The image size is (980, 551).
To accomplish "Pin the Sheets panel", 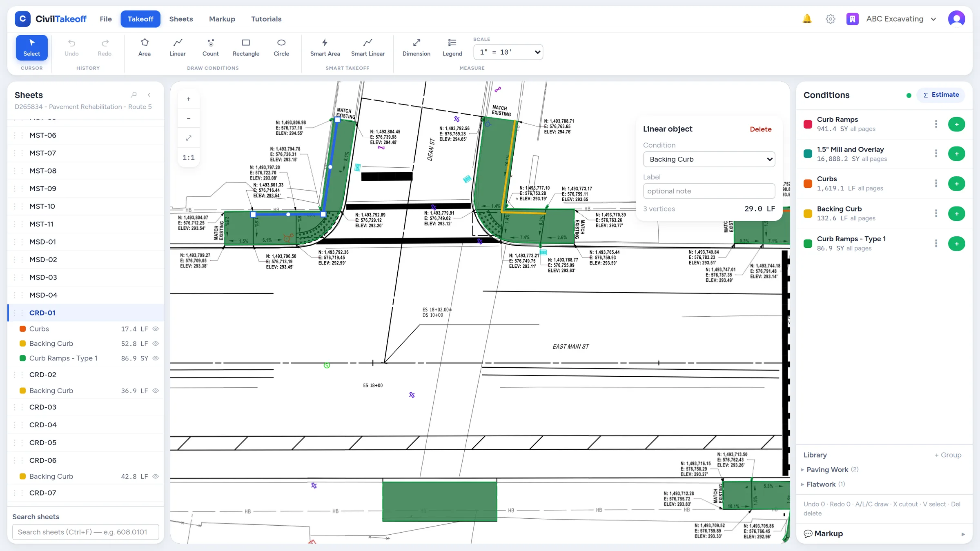I will [134, 95].
